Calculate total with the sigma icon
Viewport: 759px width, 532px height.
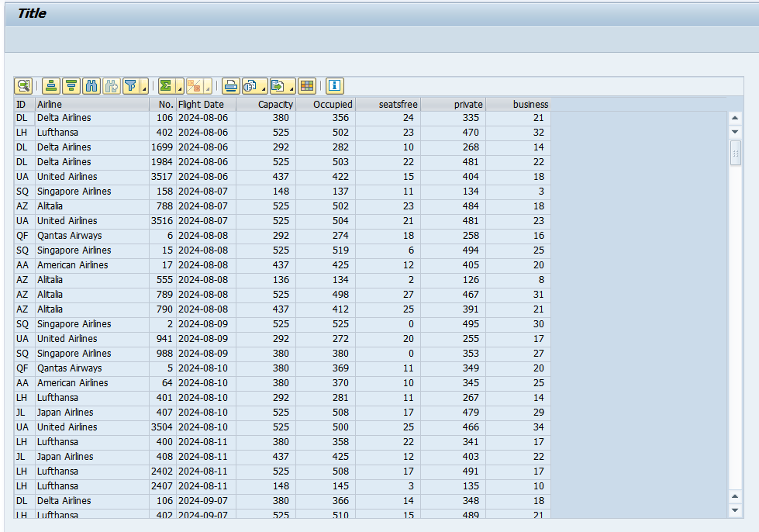tap(166, 86)
